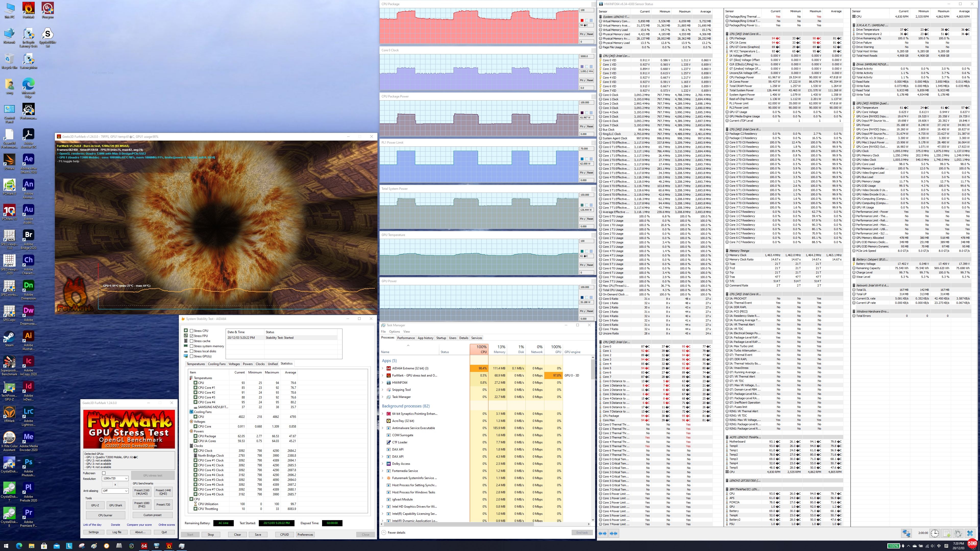Click PL1 Power Limit graph color swatch
The width and height of the screenshot is (980, 551).
pos(582,159)
